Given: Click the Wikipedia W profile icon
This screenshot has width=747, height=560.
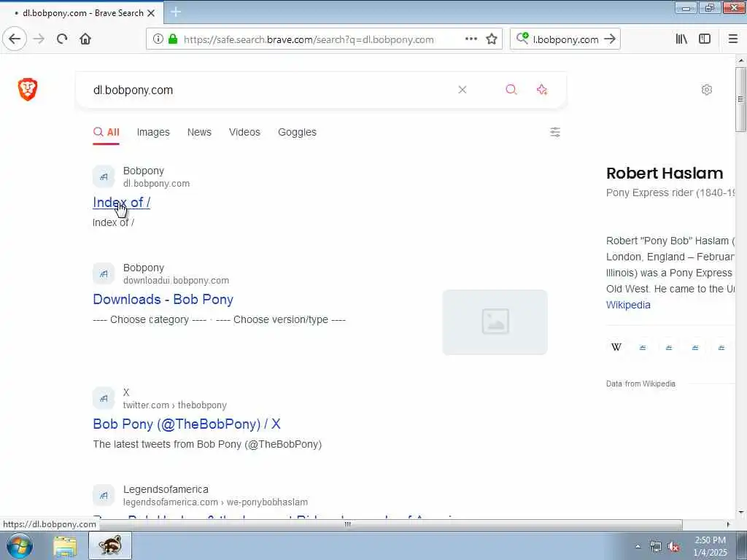Looking at the screenshot, I should coord(616,347).
